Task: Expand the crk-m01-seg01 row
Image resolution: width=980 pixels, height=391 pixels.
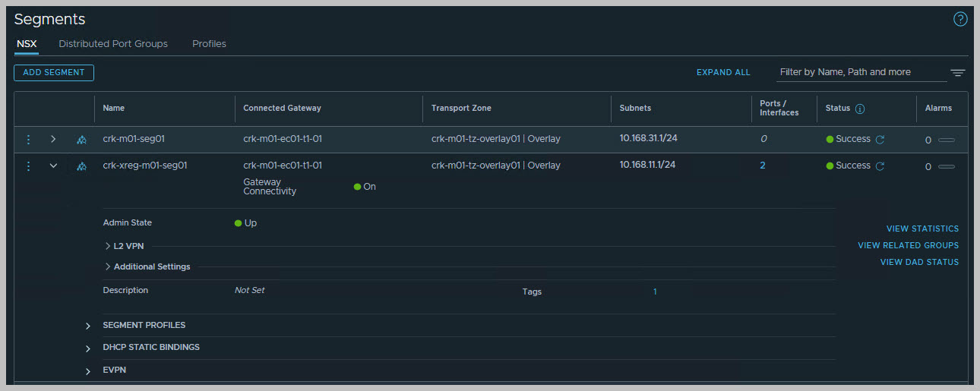Action: pos(53,140)
